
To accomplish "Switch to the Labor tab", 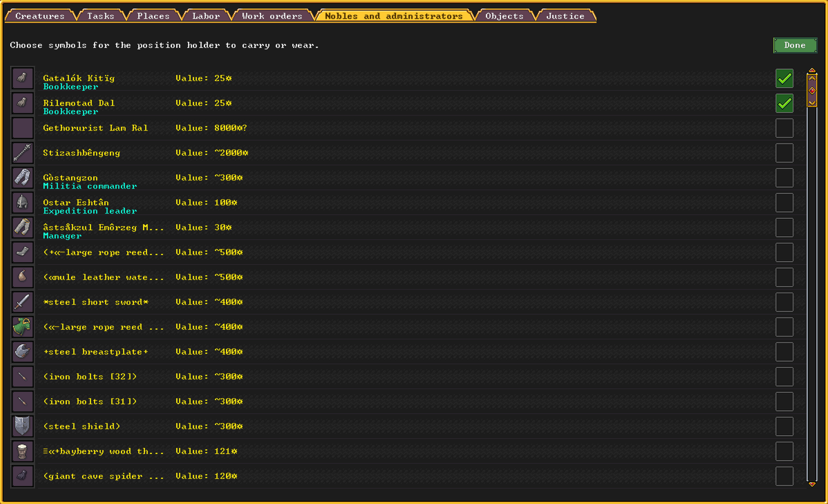I will (206, 16).
